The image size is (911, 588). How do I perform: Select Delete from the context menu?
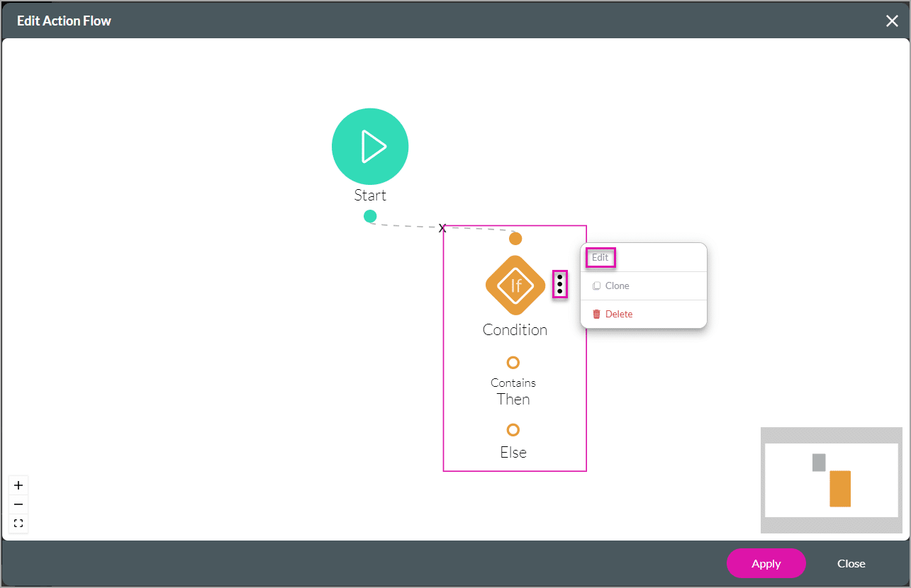coord(619,314)
